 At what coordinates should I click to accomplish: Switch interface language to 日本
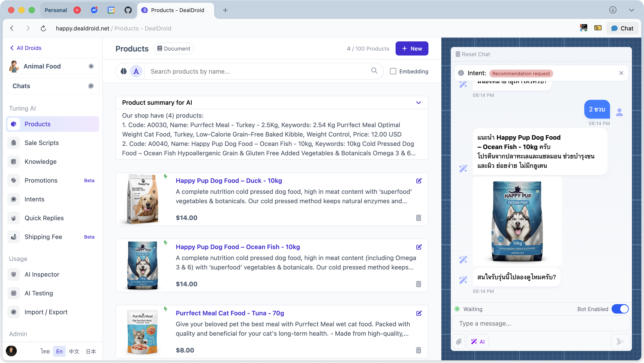pos(91,351)
